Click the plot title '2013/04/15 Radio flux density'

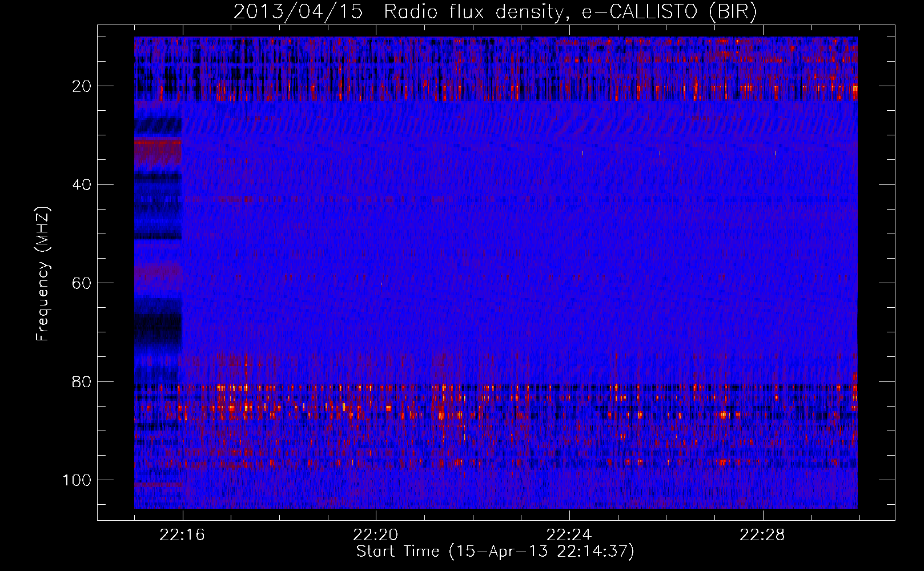[x=495, y=11]
